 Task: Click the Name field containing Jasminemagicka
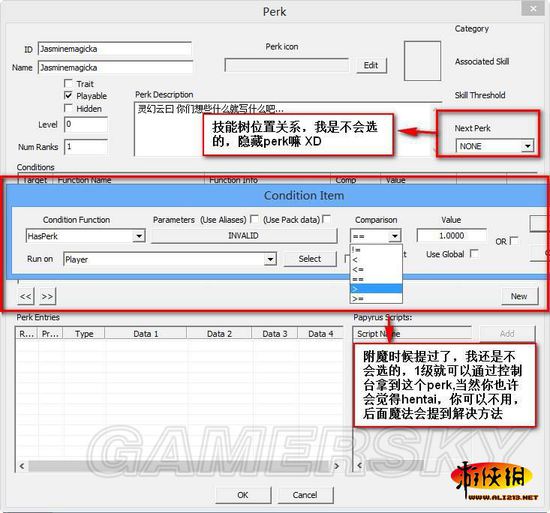pos(115,67)
